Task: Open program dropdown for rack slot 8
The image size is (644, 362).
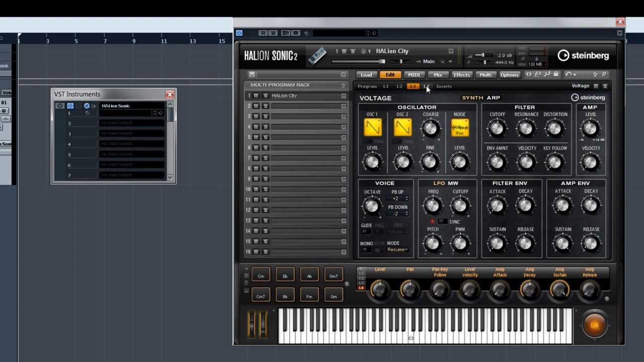Action: pos(344,168)
